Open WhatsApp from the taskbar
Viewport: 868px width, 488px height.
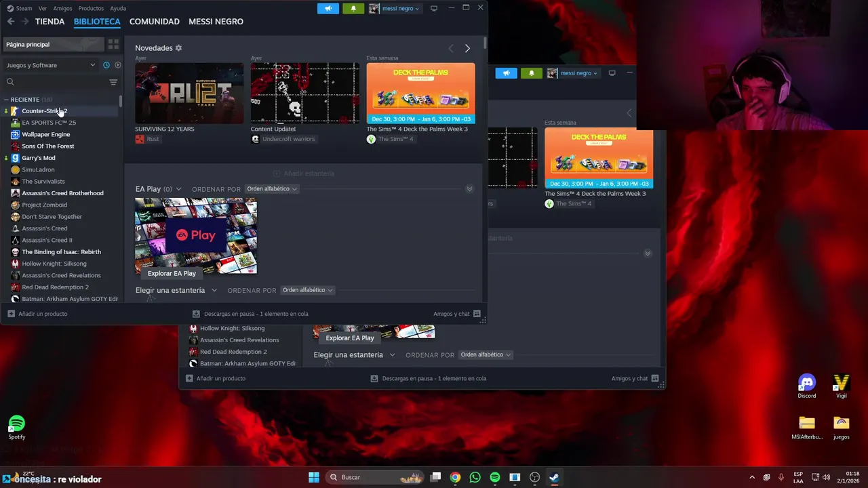click(x=475, y=477)
